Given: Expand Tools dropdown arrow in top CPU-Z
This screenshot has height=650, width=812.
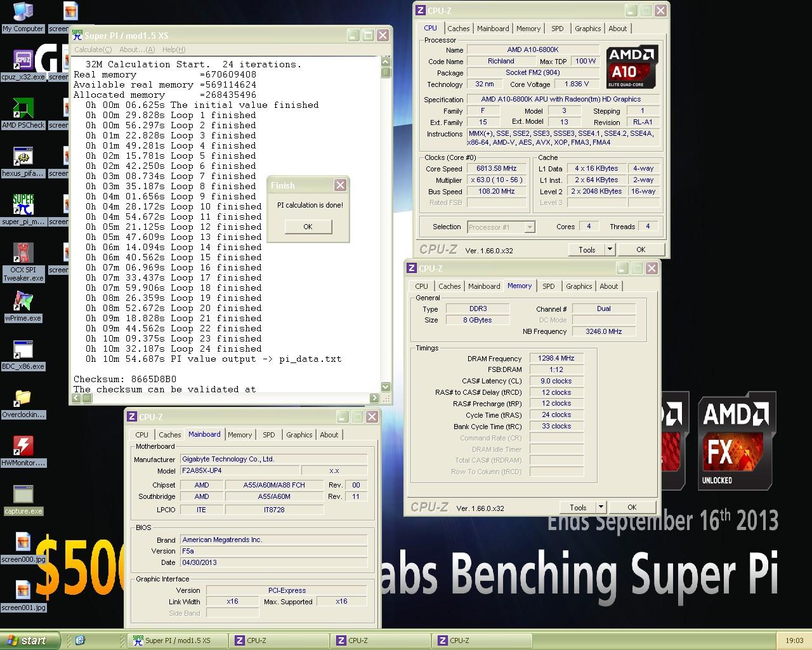Looking at the screenshot, I should click(610, 249).
